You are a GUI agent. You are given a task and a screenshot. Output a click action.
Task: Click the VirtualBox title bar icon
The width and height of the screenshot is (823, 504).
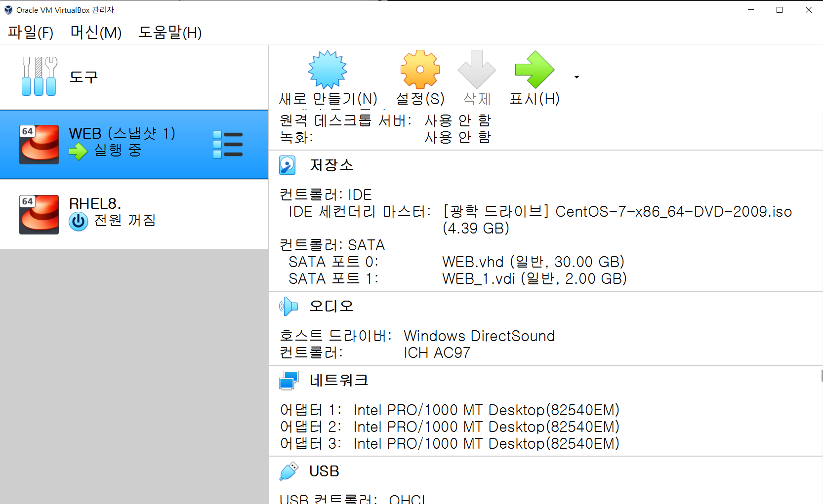(8, 10)
